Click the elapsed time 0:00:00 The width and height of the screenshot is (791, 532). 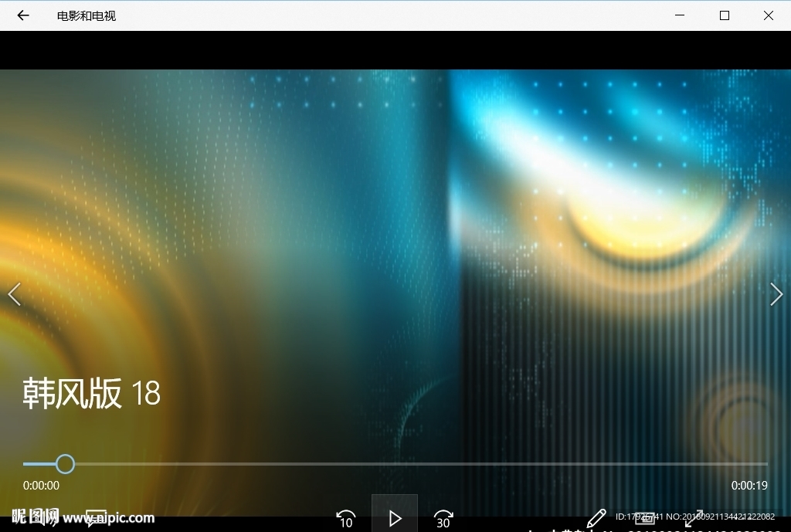42,486
